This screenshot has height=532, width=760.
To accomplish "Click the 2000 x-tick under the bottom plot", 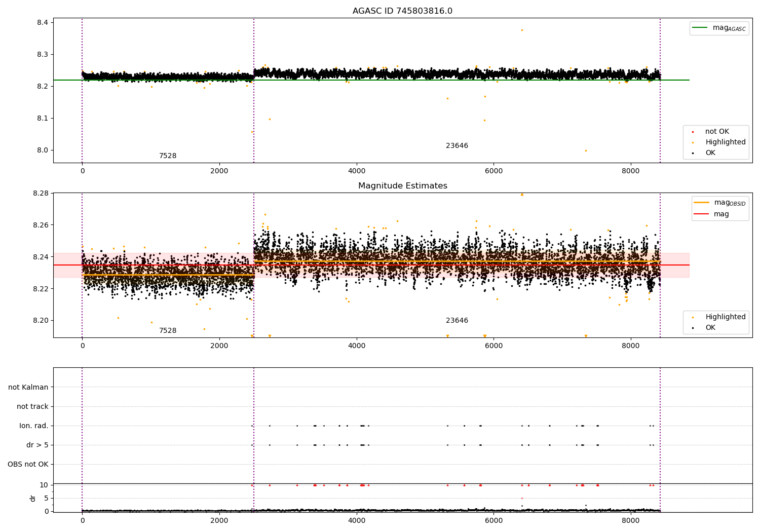I will tap(219, 520).
